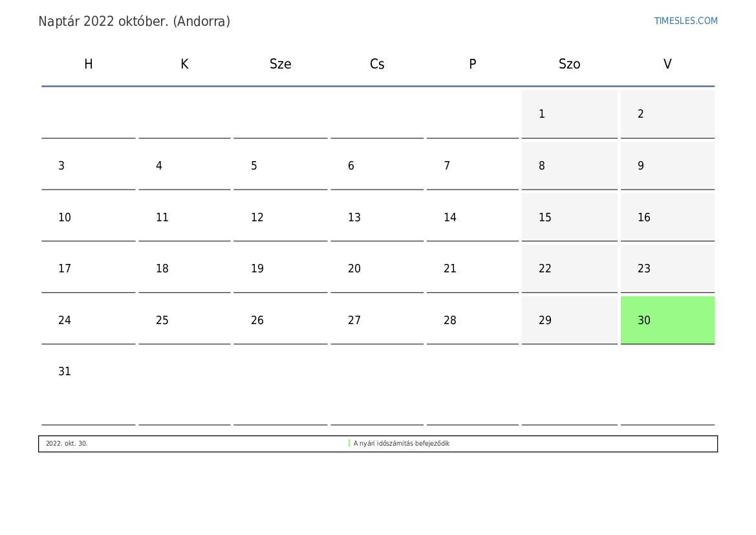Screen dimensions: 756x535
Task: Click day 29 in the calendar
Action: 569,320
